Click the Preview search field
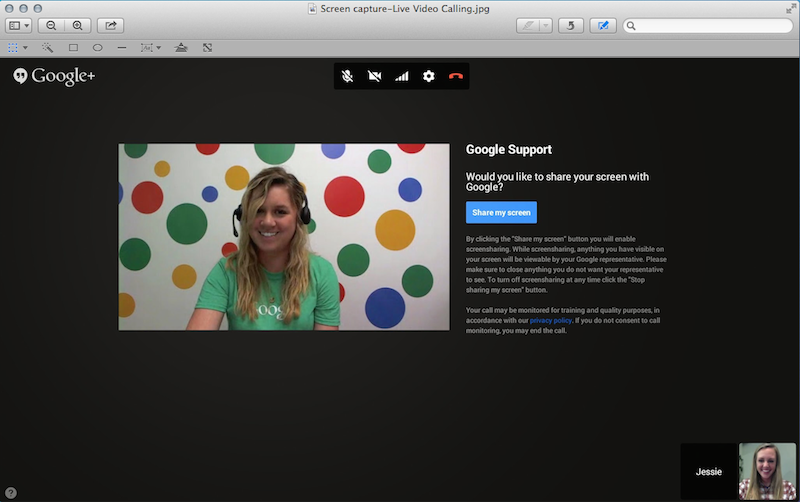The height and width of the screenshot is (502, 800). (708, 26)
